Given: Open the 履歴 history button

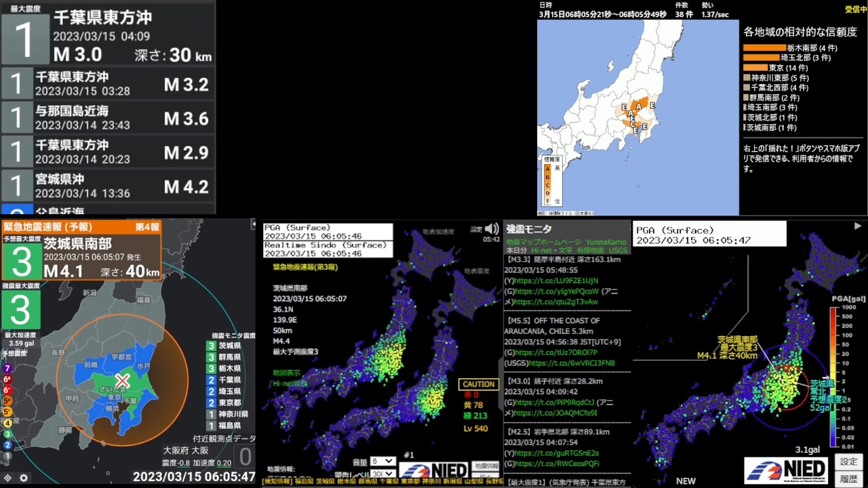Looking at the screenshot, I should point(848,479).
